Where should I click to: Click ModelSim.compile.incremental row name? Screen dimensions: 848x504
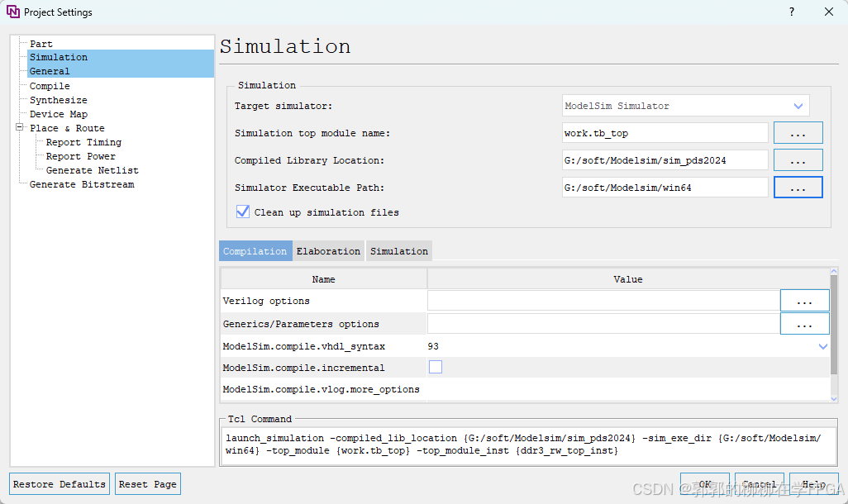[x=304, y=368]
